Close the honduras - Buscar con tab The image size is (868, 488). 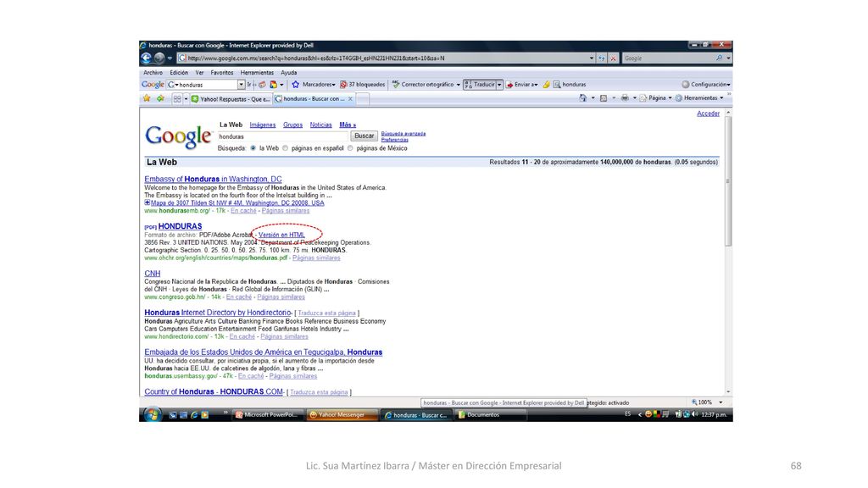350,99
